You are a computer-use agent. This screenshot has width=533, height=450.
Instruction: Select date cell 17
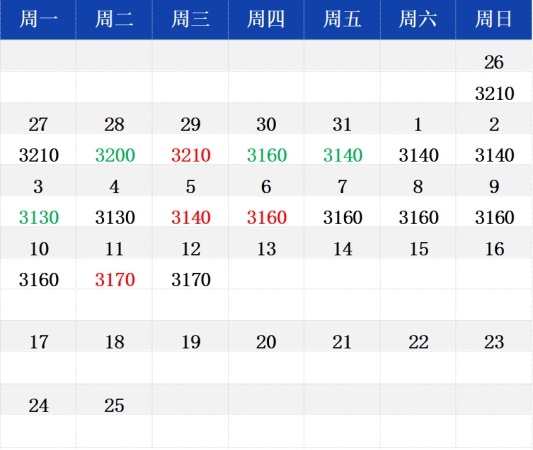[39, 342]
